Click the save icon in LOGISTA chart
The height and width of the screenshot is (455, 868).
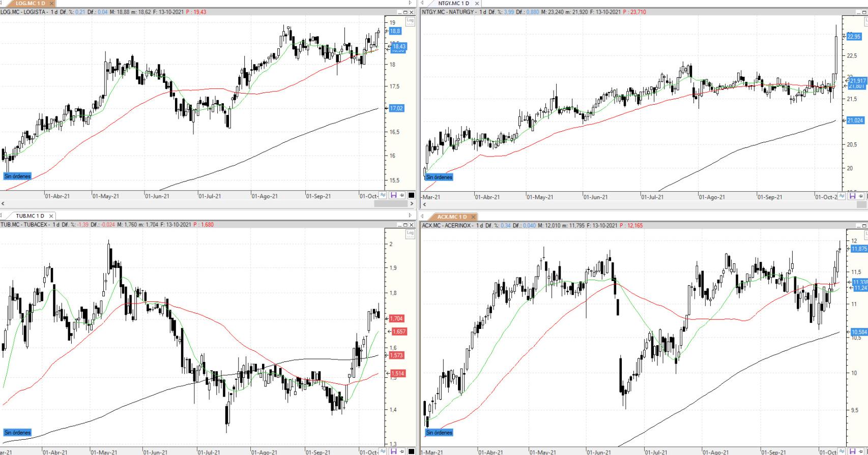click(x=393, y=195)
